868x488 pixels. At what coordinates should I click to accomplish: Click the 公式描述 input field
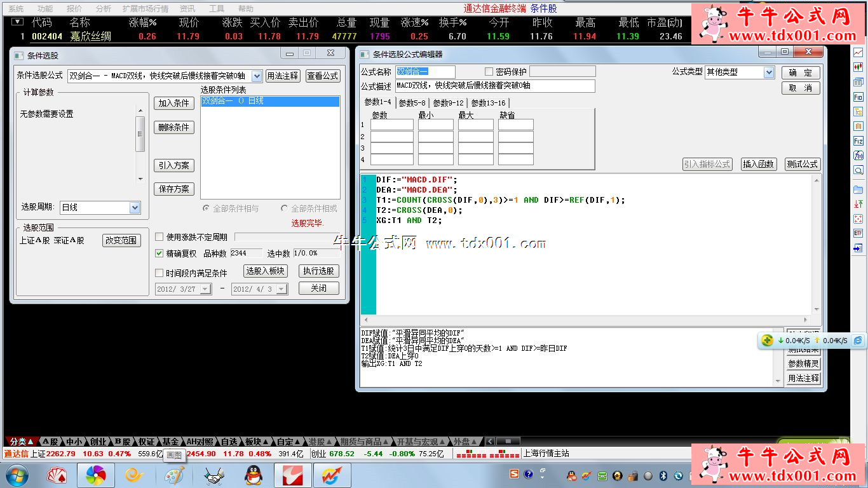tap(496, 86)
